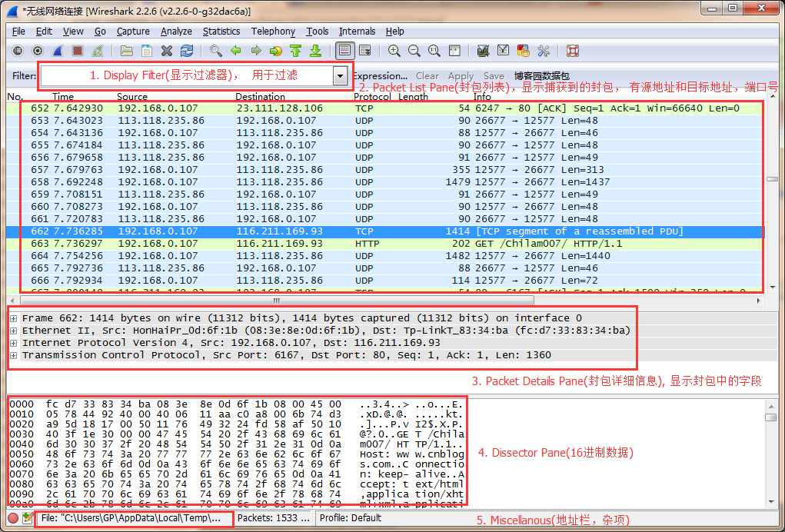This screenshot has width=785, height=532.
Task: Open the display filter history dropdown
Action: click(338, 75)
